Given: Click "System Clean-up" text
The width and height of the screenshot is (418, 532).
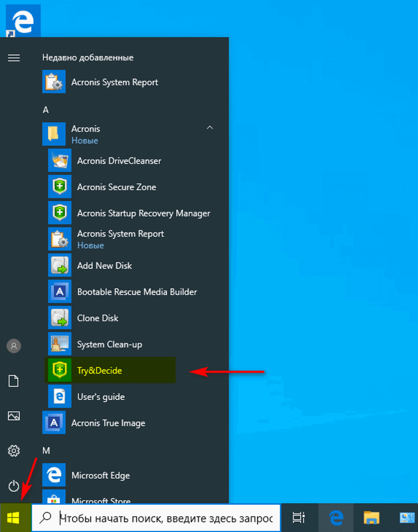Looking at the screenshot, I should pos(110,344).
